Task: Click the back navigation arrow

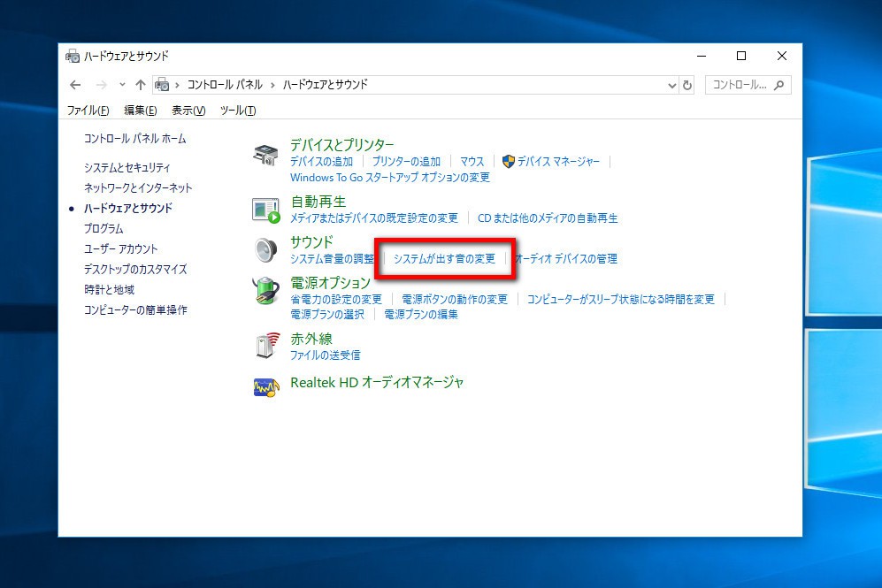Action: [x=75, y=85]
